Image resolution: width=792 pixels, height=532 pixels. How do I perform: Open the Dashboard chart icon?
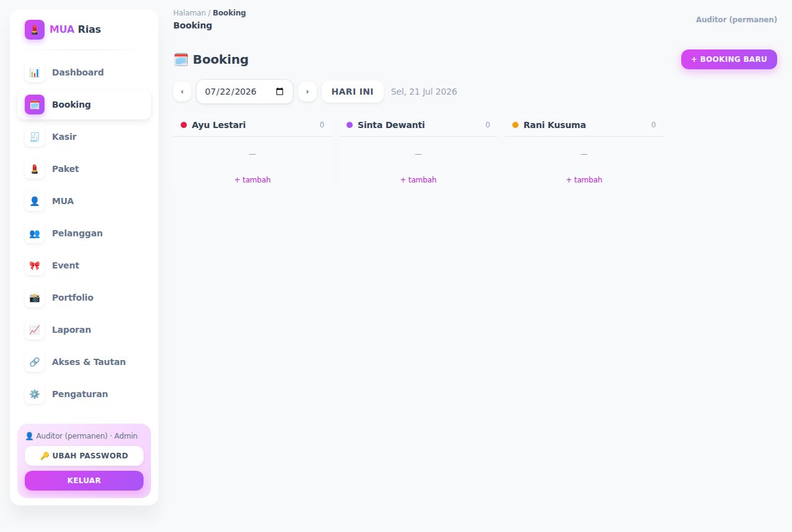coord(35,72)
